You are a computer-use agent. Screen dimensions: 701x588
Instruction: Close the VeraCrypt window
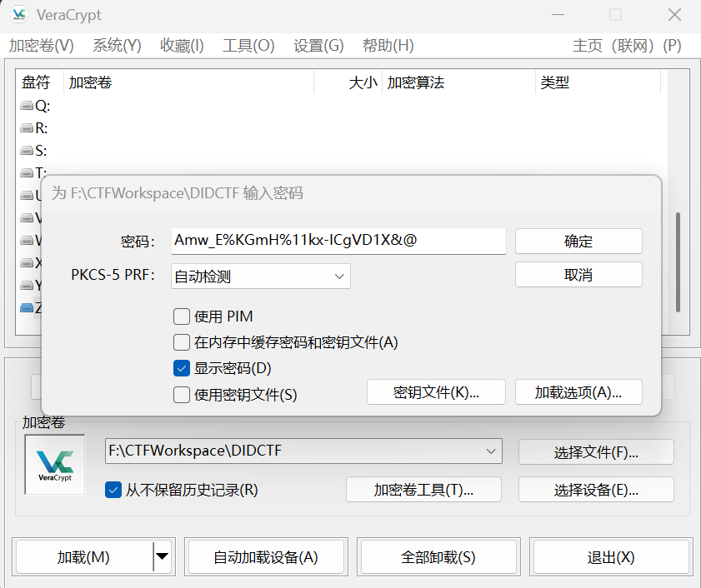(x=674, y=15)
